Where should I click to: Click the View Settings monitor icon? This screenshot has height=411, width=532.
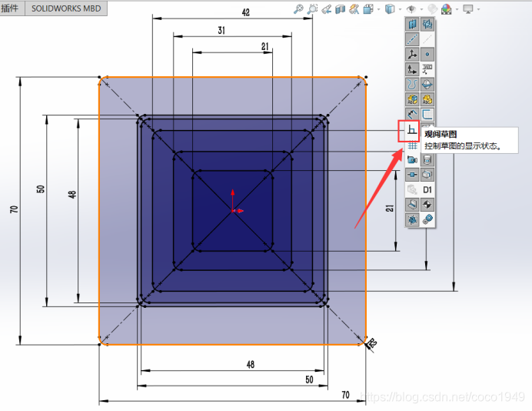(x=468, y=9)
